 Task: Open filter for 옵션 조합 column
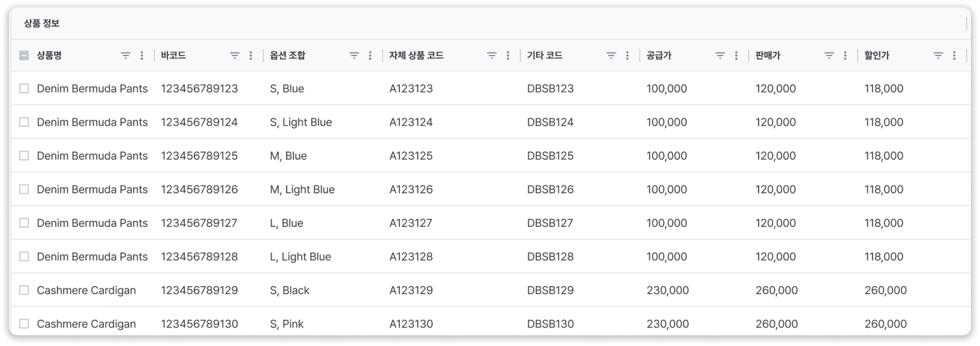[354, 55]
